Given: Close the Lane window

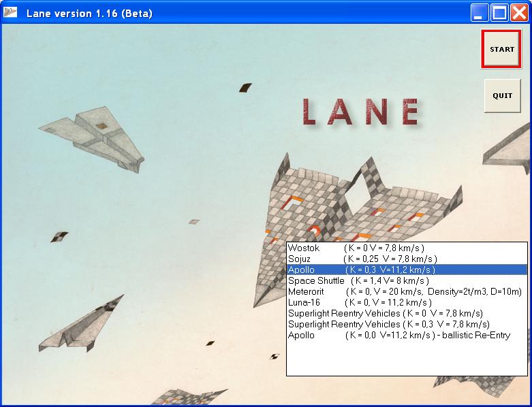Looking at the screenshot, I should [x=518, y=13].
